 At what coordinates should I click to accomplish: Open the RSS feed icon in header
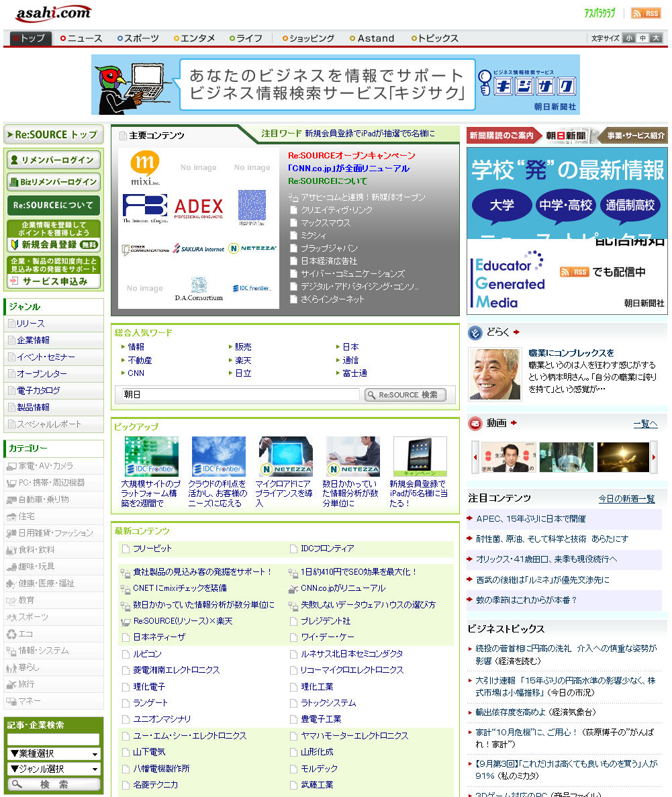pyautogui.click(x=646, y=13)
